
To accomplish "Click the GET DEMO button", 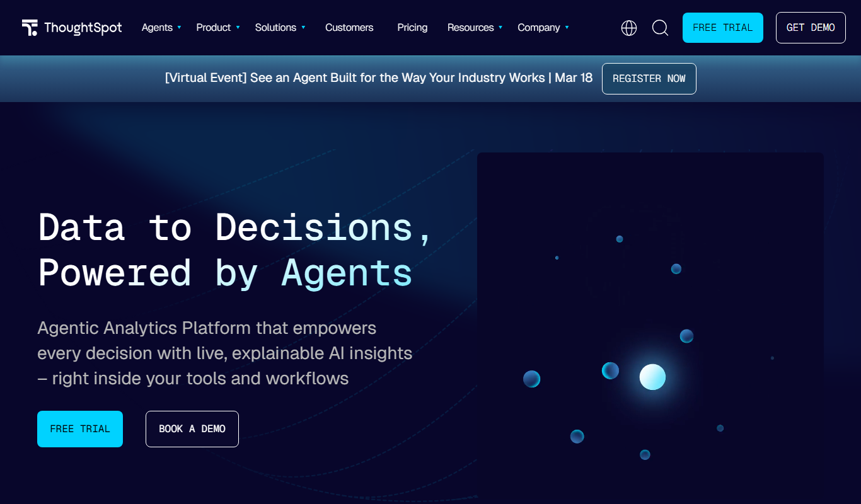I will [x=811, y=28].
